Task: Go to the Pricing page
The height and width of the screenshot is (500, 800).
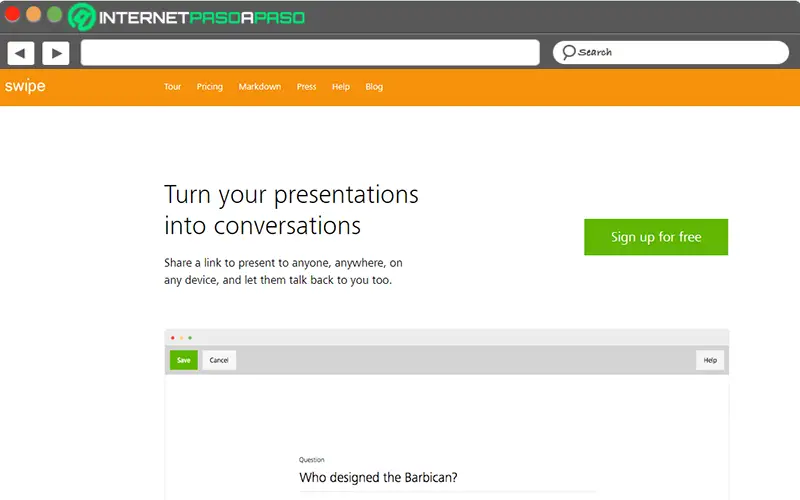Action: pyautogui.click(x=210, y=87)
